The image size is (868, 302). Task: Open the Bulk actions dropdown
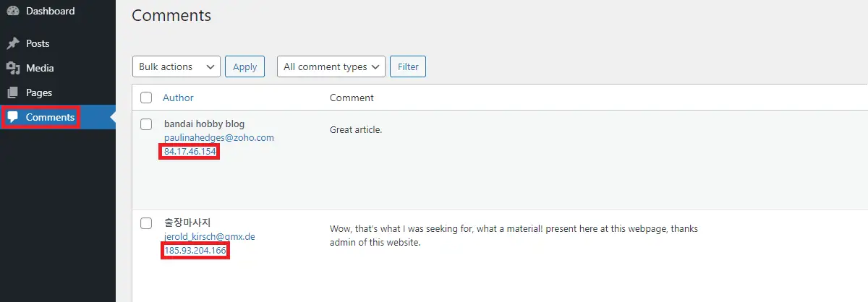(176, 66)
